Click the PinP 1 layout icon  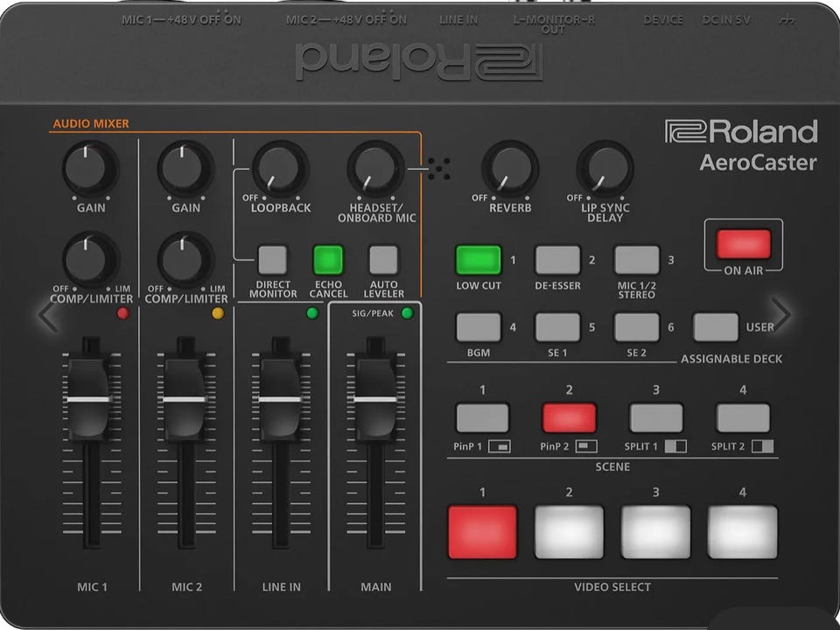pyautogui.click(x=500, y=446)
